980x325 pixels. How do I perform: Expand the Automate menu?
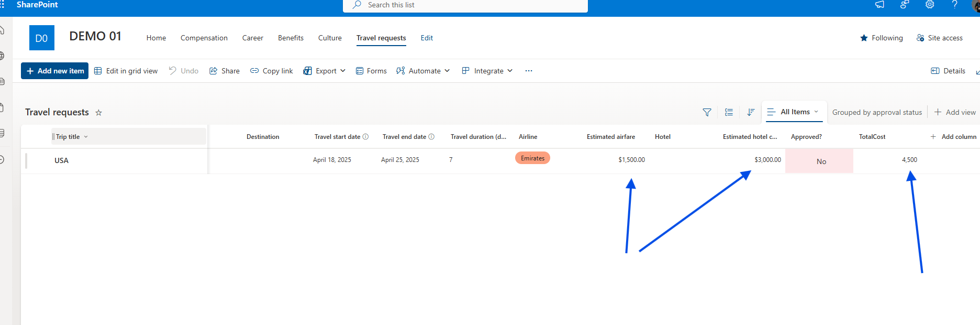click(423, 71)
